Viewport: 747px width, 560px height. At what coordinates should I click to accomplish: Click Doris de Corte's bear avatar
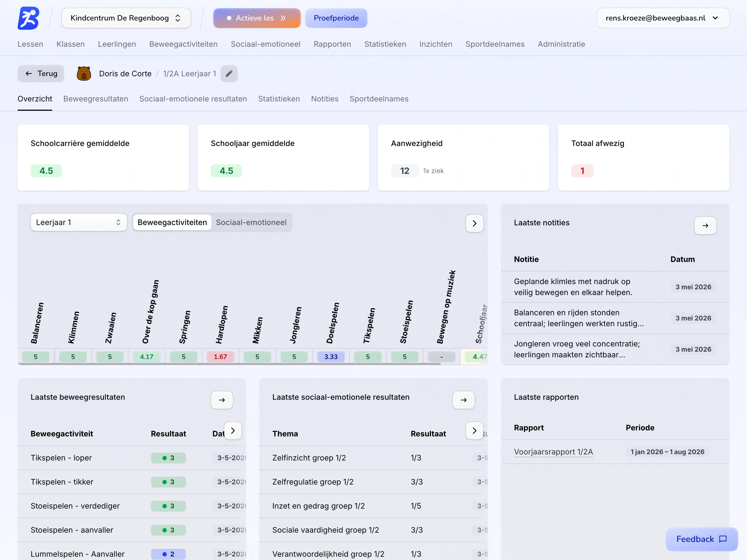pos(84,74)
